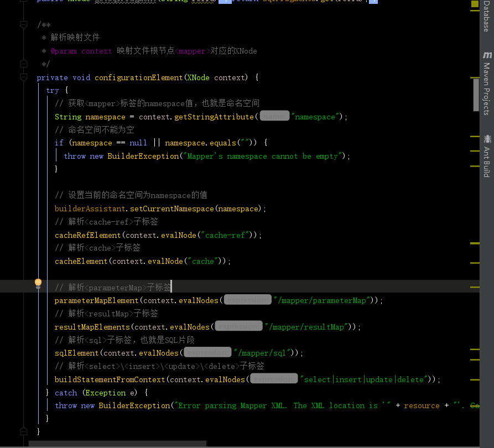This screenshot has height=448, width=494.
Task: Click the getStringAttribute method name
Action: (x=214, y=117)
